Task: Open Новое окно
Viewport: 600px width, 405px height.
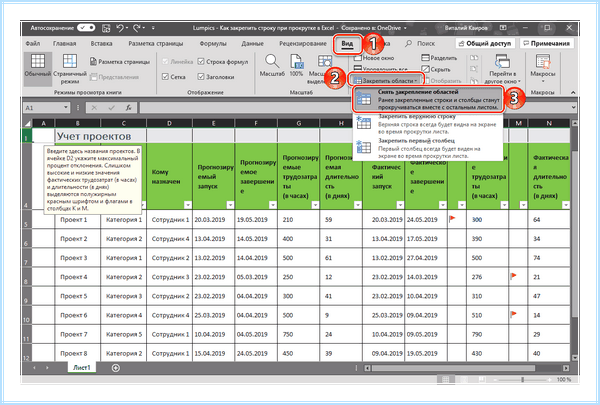Action: point(374,58)
